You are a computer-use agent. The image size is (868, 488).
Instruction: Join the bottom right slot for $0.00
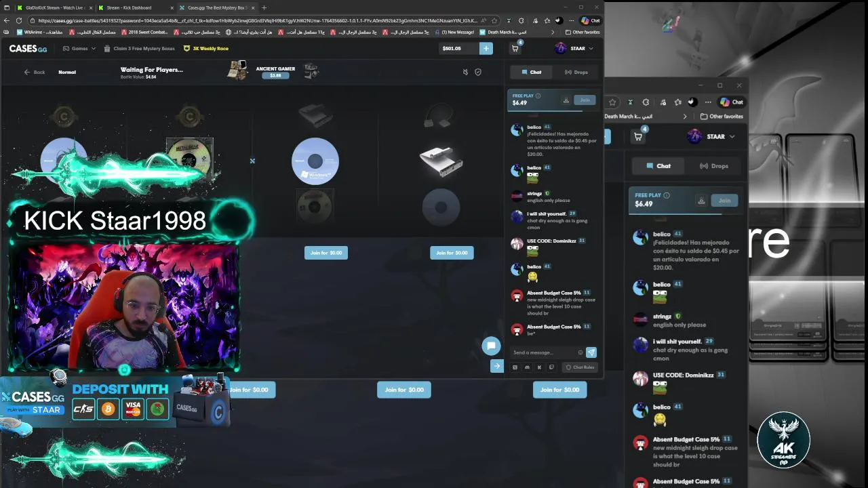[x=559, y=390]
